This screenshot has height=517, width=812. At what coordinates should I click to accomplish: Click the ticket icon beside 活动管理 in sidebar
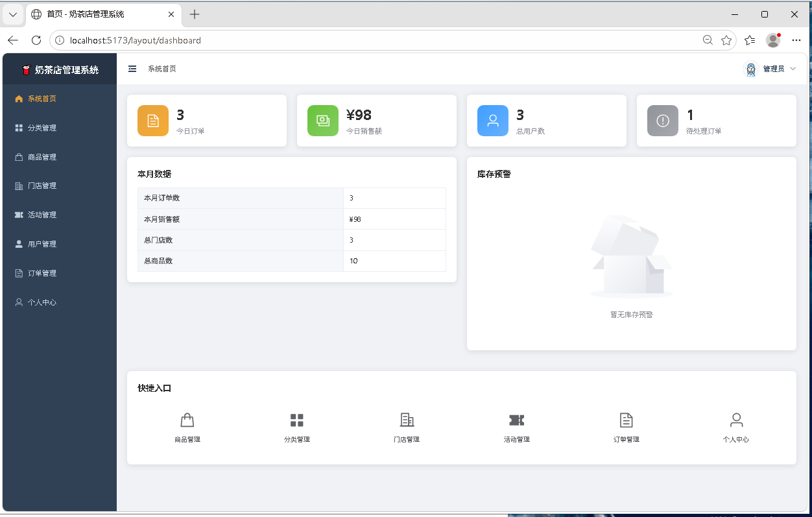coord(19,215)
